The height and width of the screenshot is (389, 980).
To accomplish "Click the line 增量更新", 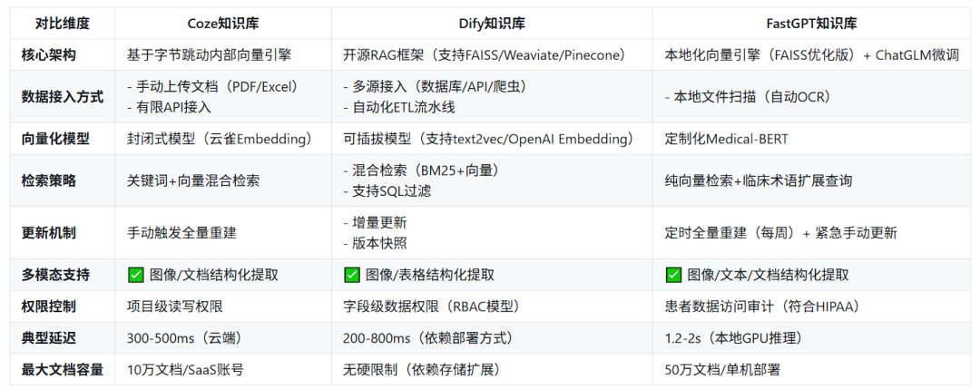I will pyautogui.click(x=375, y=223).
